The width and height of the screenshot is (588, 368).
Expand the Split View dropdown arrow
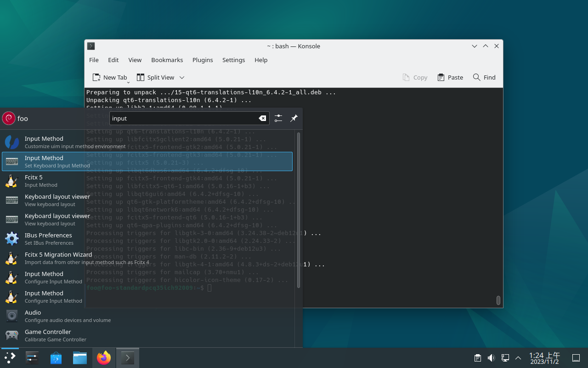(182, 77)
